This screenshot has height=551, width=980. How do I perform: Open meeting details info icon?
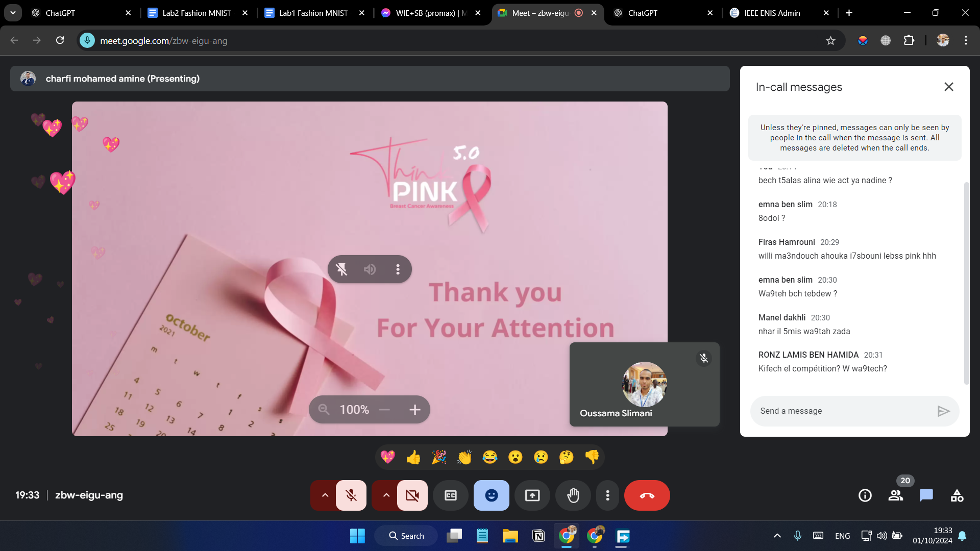(x=865, y=495)
